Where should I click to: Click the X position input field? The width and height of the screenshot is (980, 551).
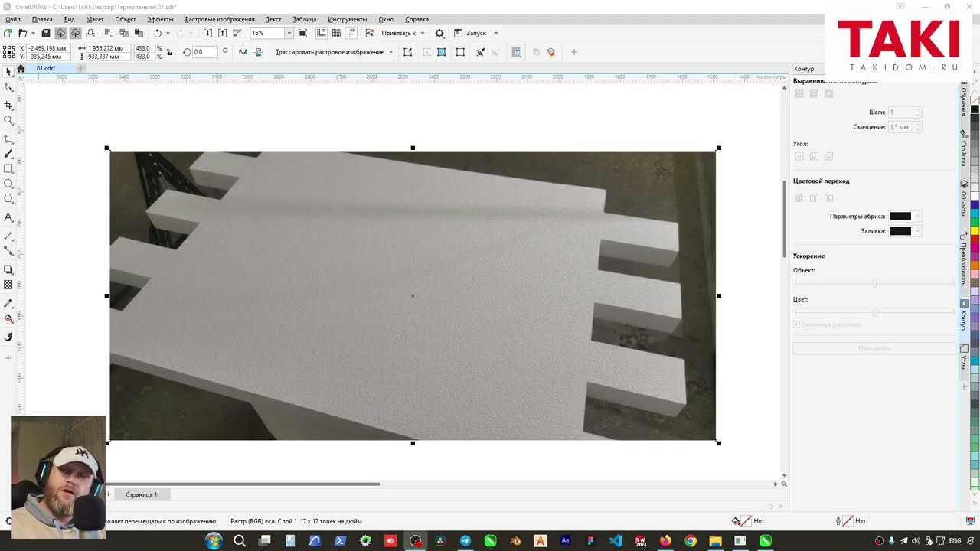click(48, 48)
